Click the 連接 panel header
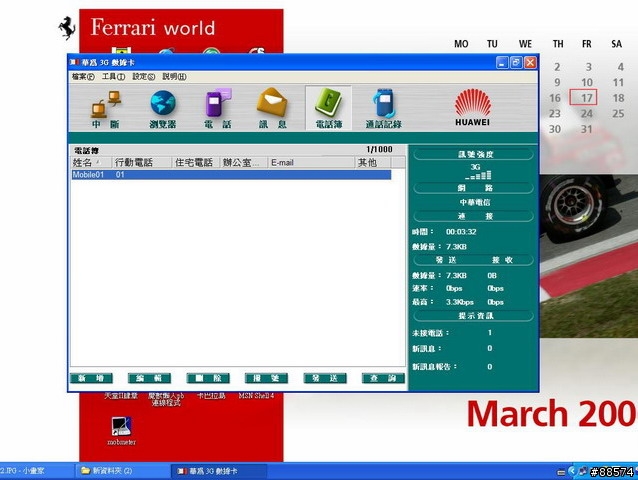638x480 pixels. tap(474, 216)
